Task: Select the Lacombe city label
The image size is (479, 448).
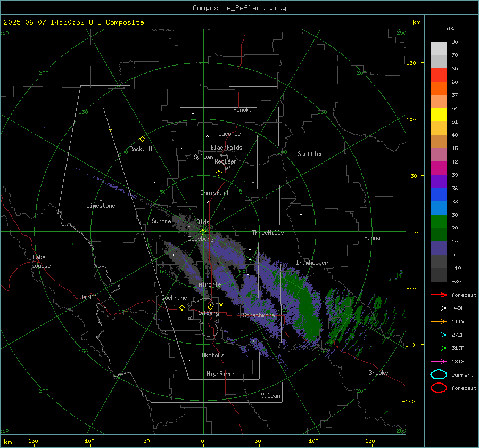Action: (x=229, y=134)
